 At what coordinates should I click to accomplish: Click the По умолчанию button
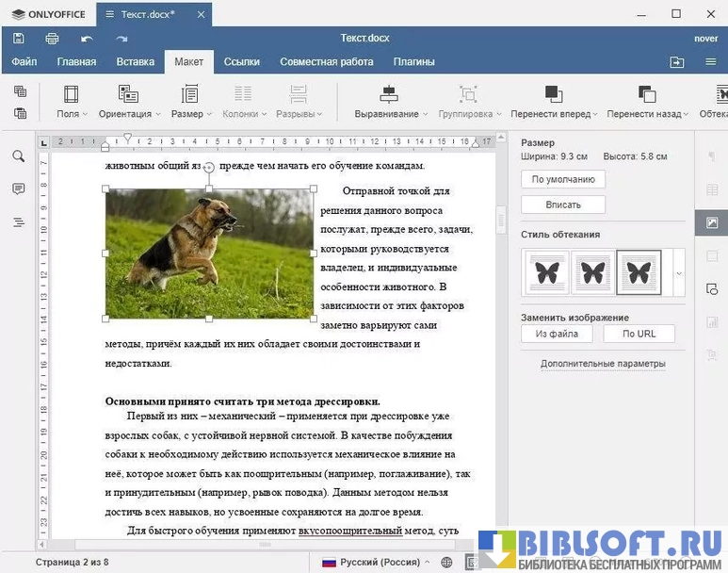[563, 179]
